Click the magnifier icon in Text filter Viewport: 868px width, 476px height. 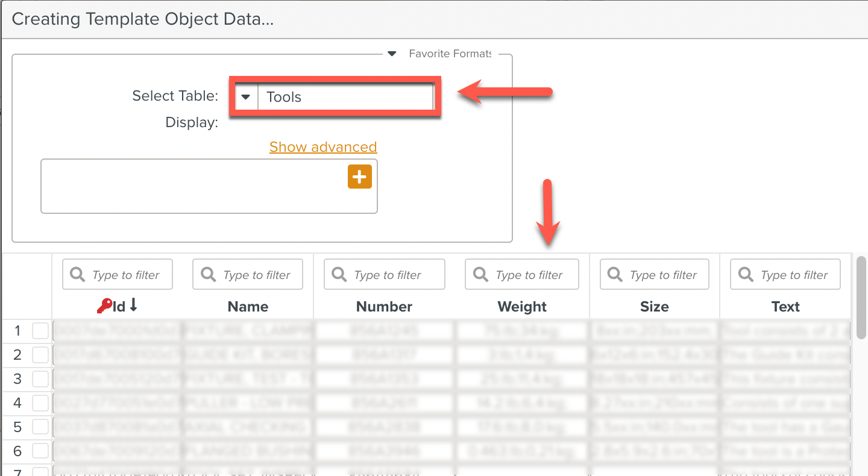[x=746, y=275]
